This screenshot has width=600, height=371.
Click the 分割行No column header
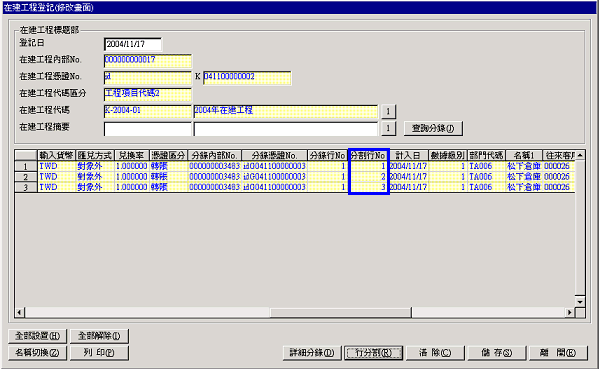point(368,155)
